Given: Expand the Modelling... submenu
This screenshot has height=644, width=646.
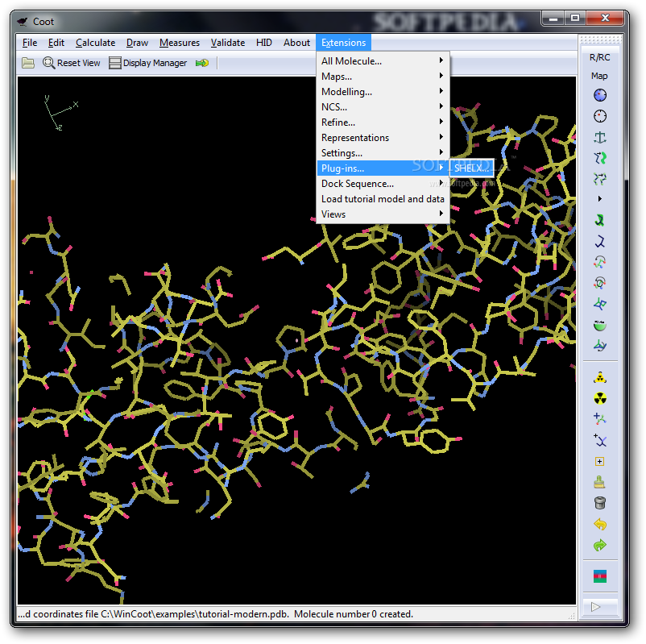Looking at the screenshot, I should tap(383, 92).
